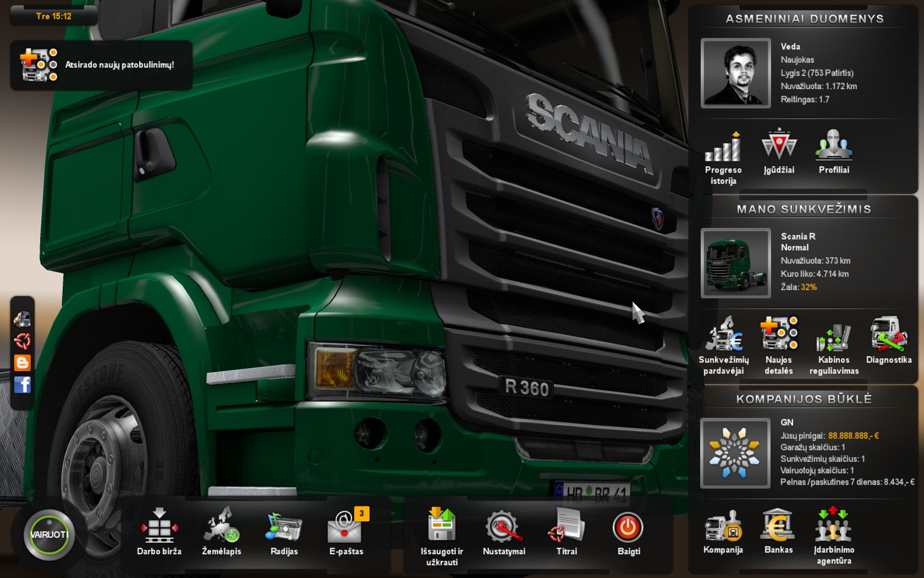Open Nustatymai settings
Image resolution: width=924 pixels, height=578 pixels.
click(x=504, y=532)
